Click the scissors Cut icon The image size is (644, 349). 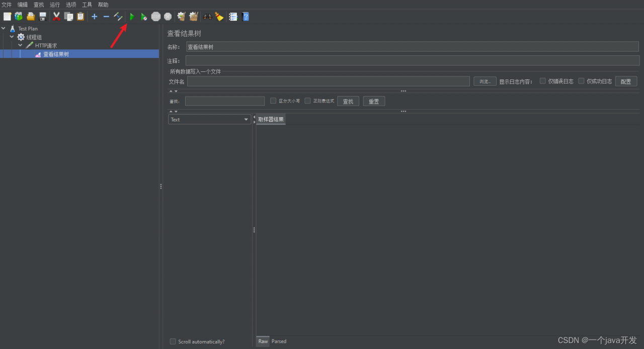[56, 17]
